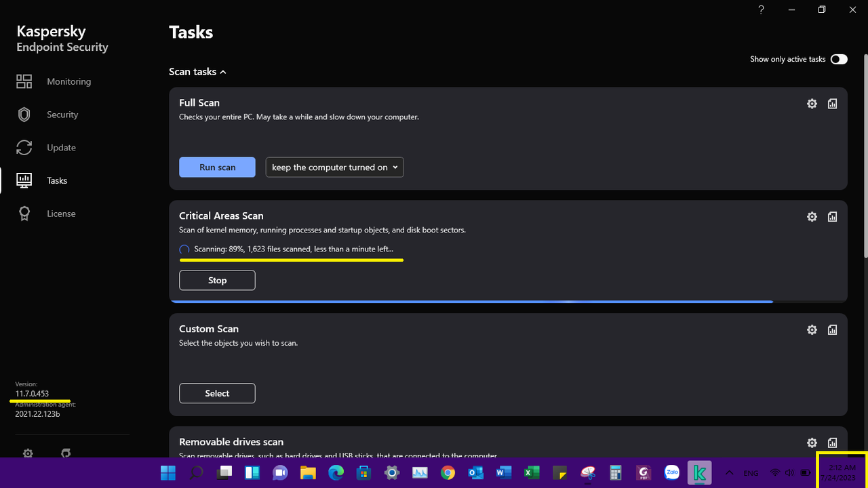The image size is (868, 488).
Task: Click the support icon in sidebar bottom
Action: pos(66,452)
